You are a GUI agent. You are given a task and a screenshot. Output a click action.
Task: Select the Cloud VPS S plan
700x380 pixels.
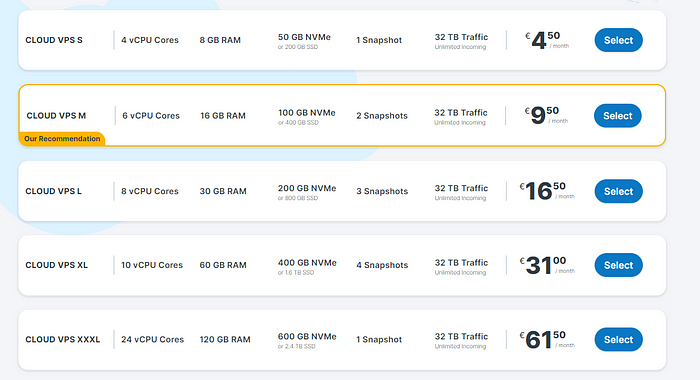pyautogui.click(x=618, y=40)
